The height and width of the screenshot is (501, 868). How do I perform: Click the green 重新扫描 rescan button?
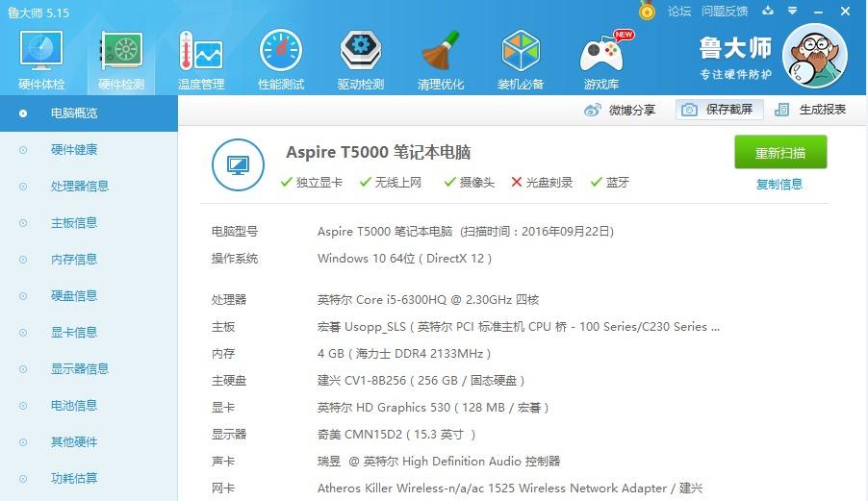coord(780,152)
